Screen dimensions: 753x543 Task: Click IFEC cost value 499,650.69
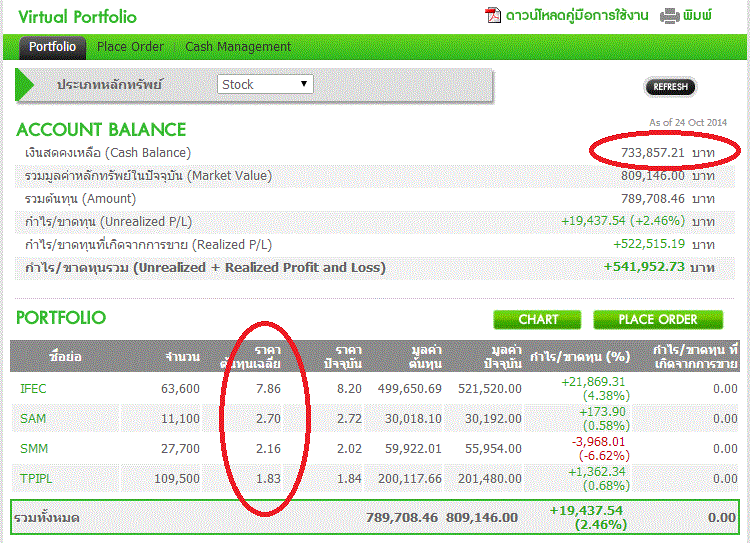[x=410, y=388]
